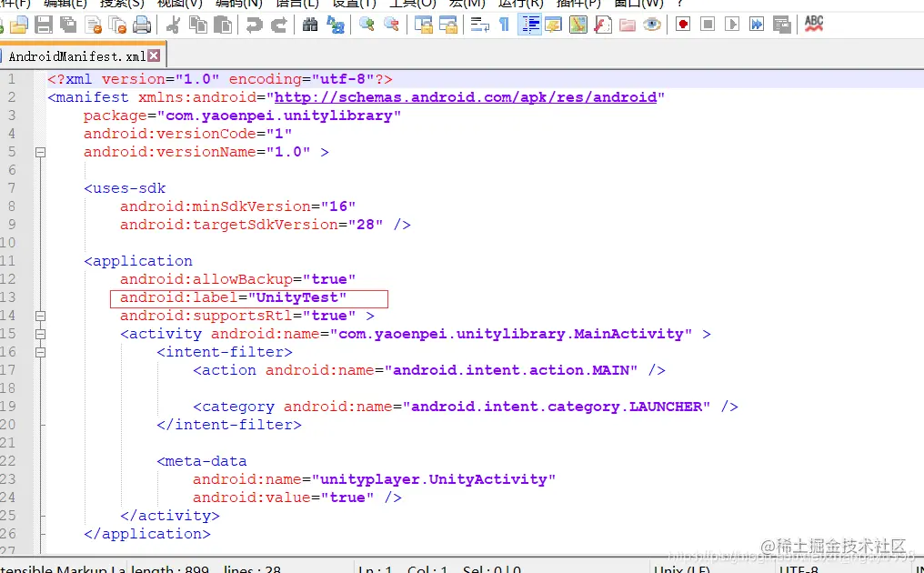This screenshot has height=573, width=924.
Task: Open Find with the binoculars icon
Action: pos(310,25)
